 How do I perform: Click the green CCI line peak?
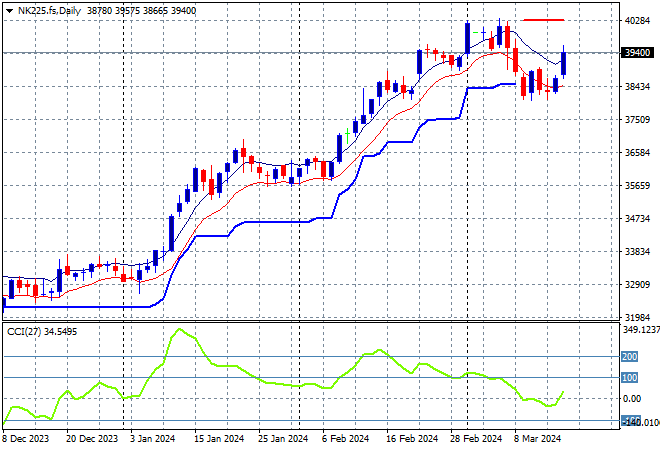coord(179,329)
